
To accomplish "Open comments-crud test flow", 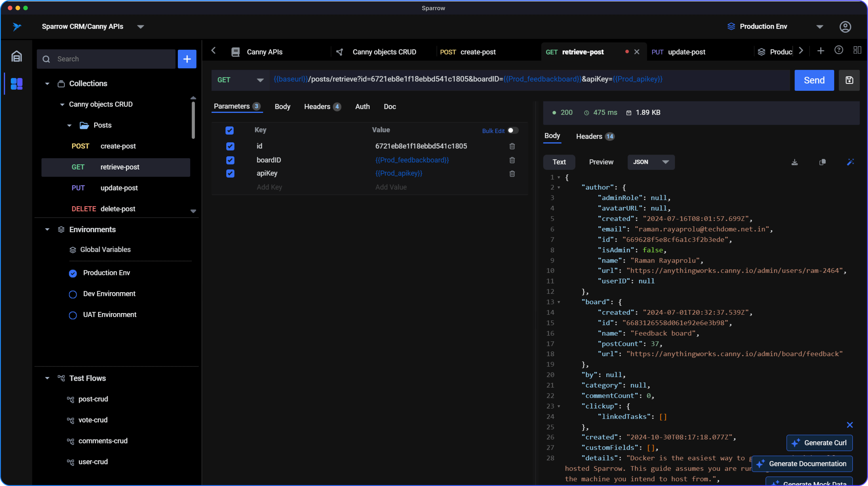I will (103, 441).
